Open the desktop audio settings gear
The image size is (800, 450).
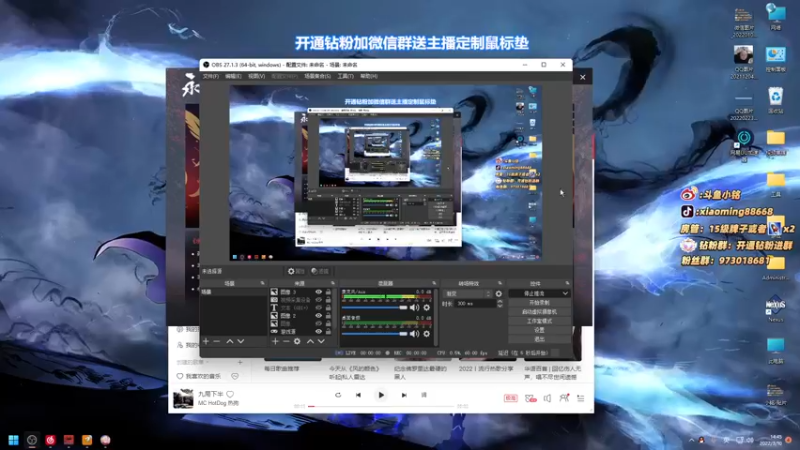[427, 334]
